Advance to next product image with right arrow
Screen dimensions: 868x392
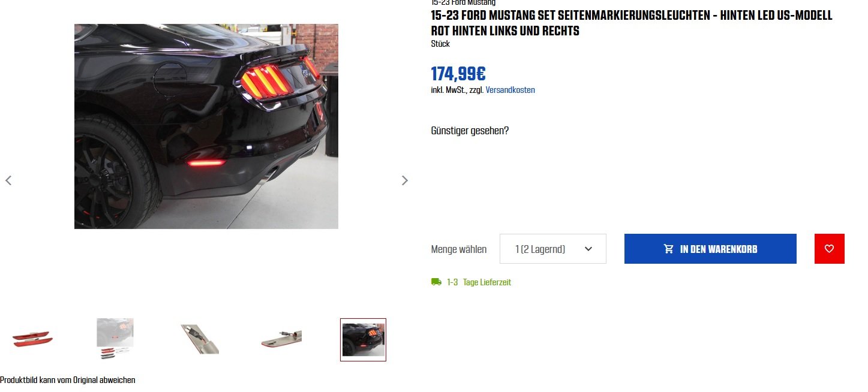point(405,180)
